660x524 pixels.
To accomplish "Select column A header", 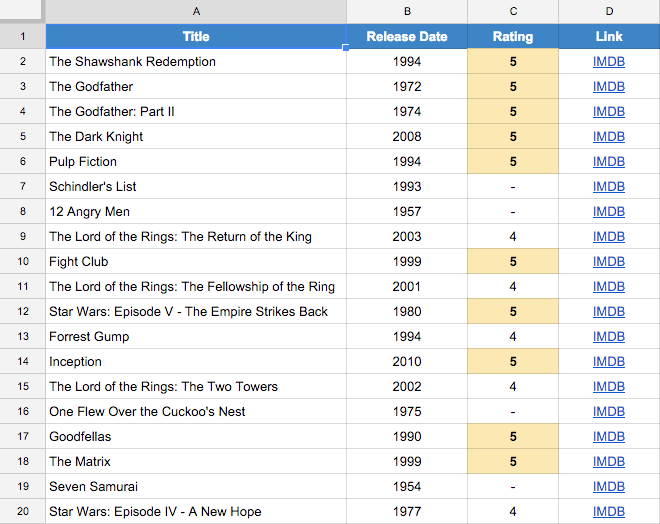I will [x=196, y=11].
